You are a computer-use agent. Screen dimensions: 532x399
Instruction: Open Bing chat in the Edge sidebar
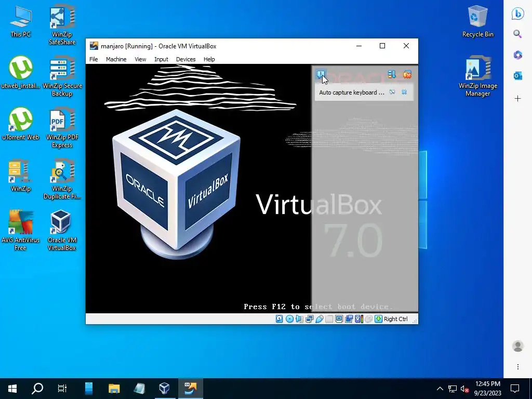(x=518, y=14)
